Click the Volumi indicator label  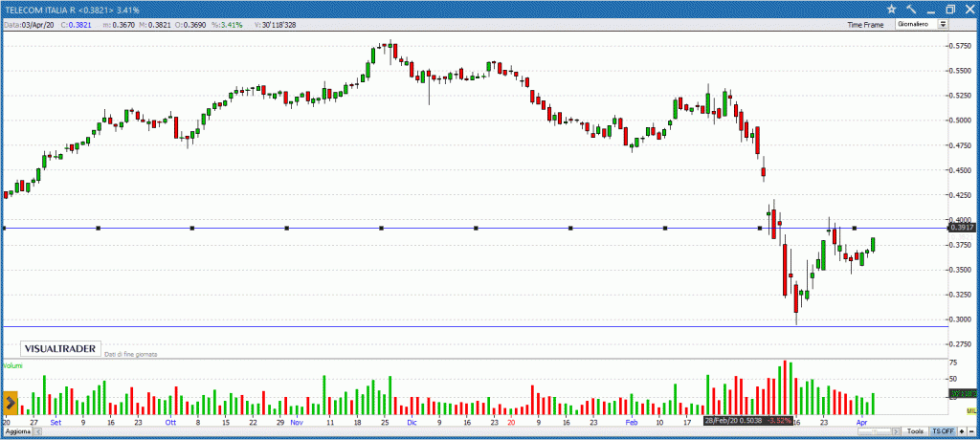[x=12, y=365]
